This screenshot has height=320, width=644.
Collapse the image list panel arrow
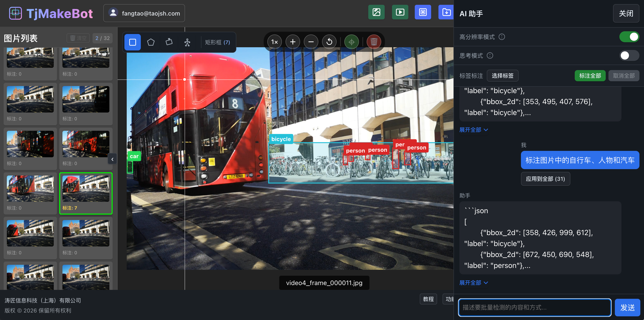pyautogui.click(x=113, y=159)
